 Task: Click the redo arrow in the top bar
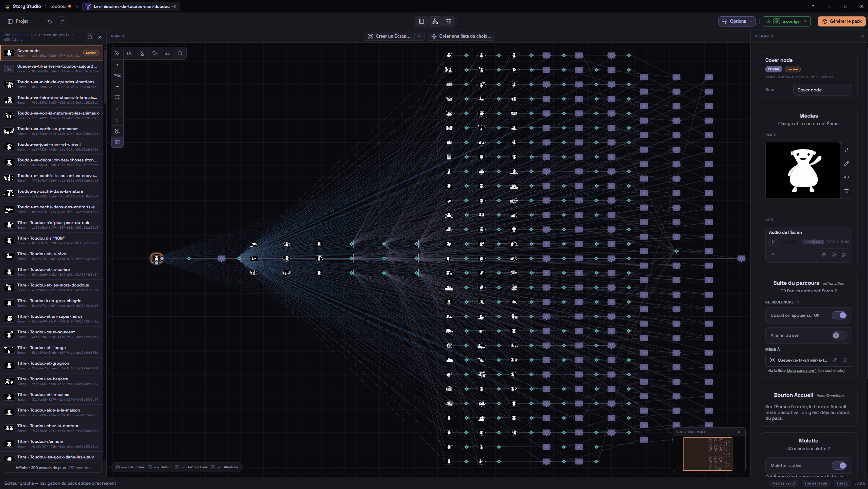click(x=62, y=21)
